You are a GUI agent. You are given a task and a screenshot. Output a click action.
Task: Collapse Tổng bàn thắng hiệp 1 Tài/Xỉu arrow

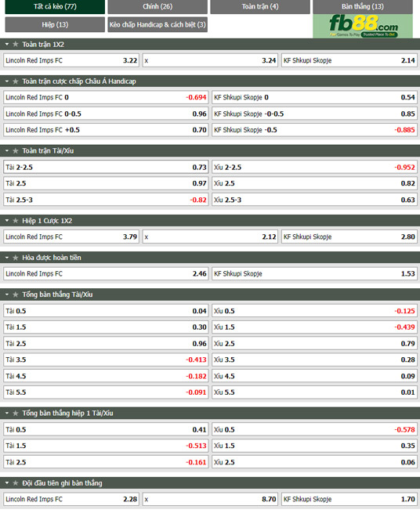[7, 414]
